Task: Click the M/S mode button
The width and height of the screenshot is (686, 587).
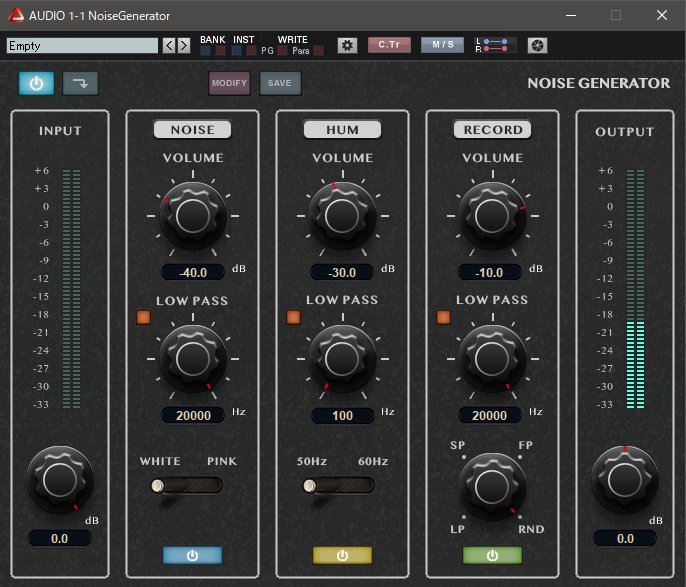Action: 441,45
